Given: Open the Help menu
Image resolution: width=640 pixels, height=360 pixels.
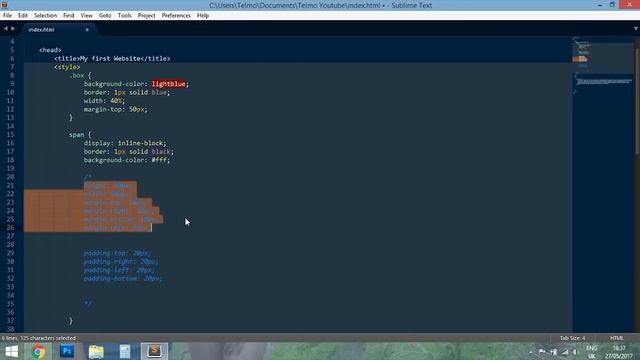Looking at the screenshot, I should pyautogui.click(x=203, y=16).
